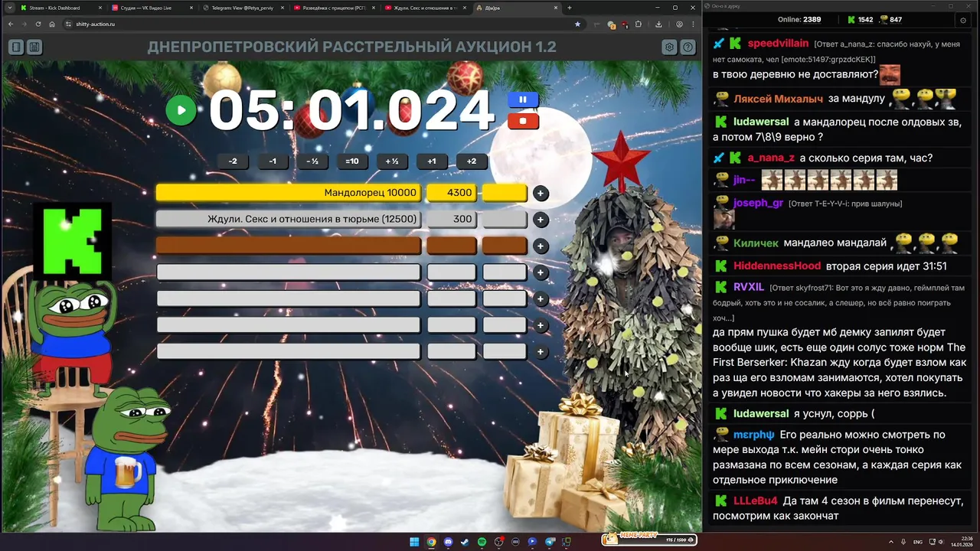
Task: Switch the ENG keyboard language indicator
Action: tap(918, 542)
